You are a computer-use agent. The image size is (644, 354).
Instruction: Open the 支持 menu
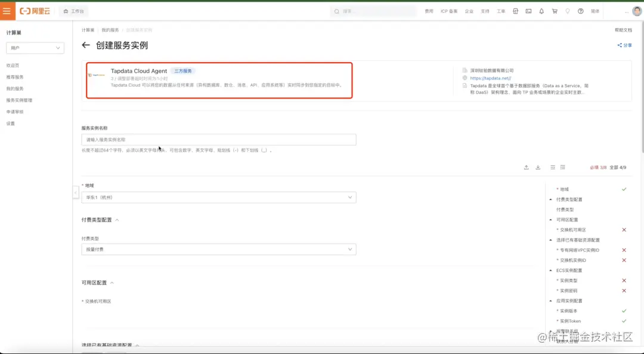pos(485,11)
